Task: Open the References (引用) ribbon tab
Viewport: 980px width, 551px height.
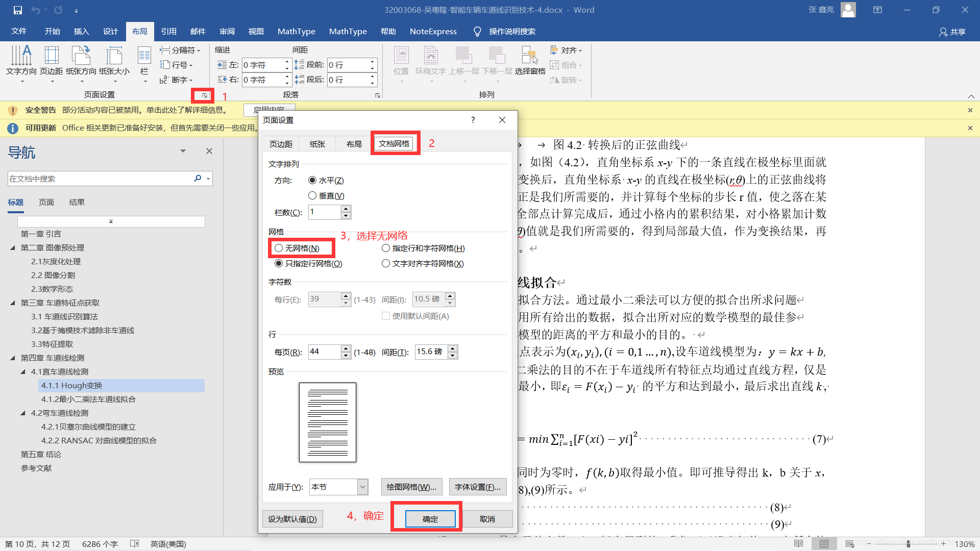Action: pyautogui.click(x=168, y=31)
